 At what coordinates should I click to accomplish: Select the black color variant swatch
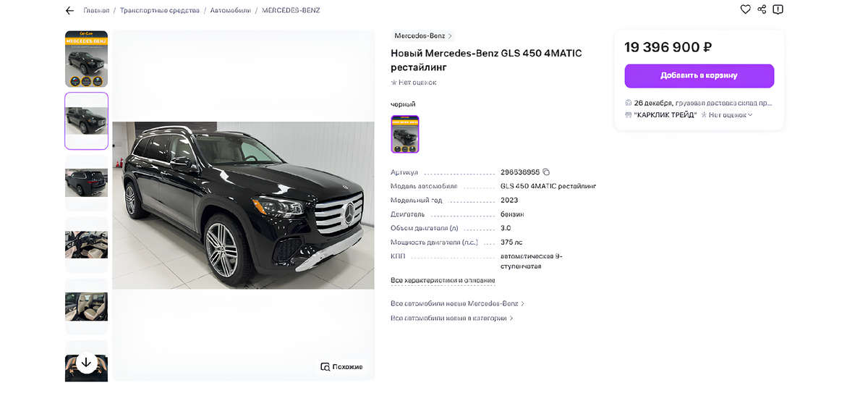405,134
